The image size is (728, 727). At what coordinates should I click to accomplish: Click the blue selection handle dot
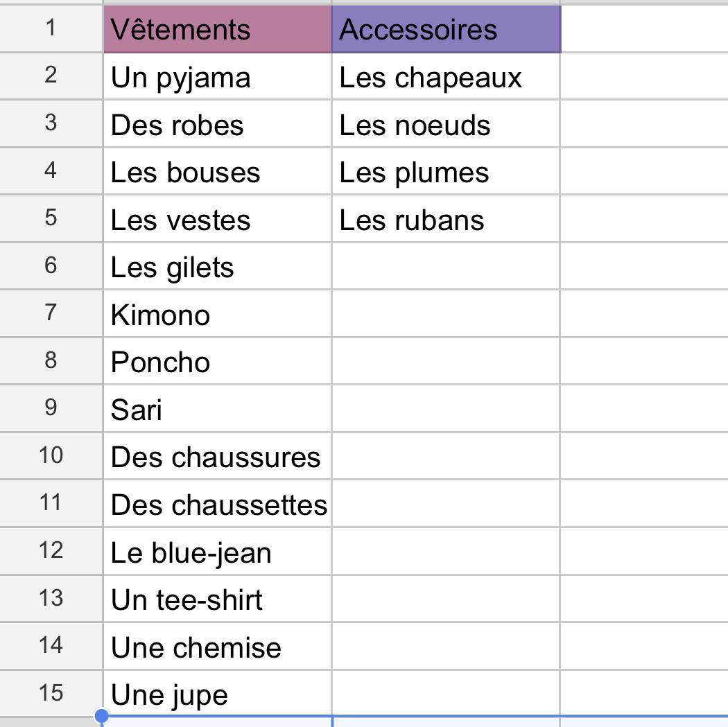pos(102,716)
